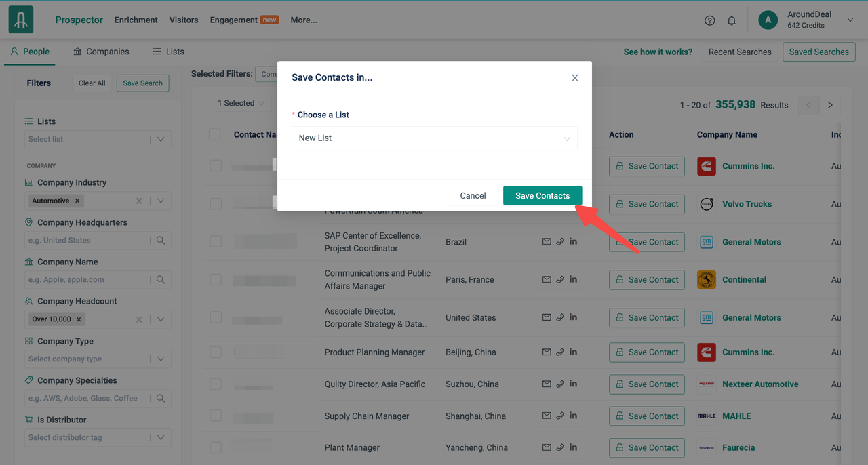Open the Choose a List dropdown
Screen dimensions: 868x465
pos(434,138)
